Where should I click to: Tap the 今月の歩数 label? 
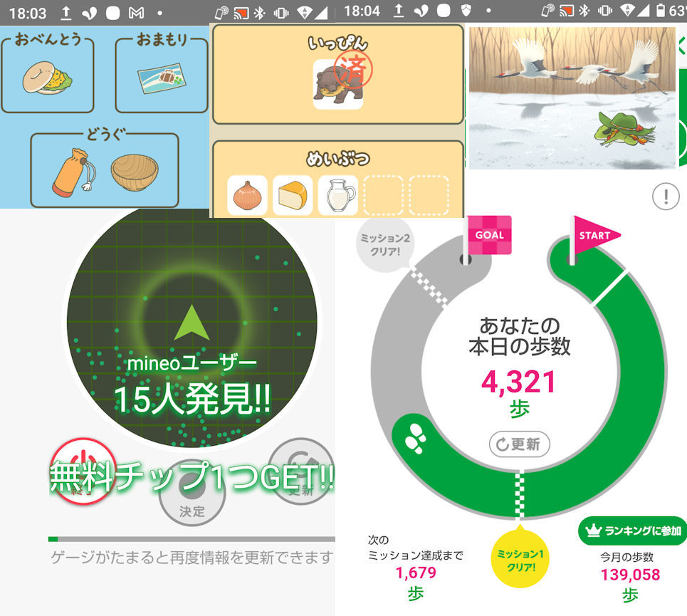tap(627, 557)
